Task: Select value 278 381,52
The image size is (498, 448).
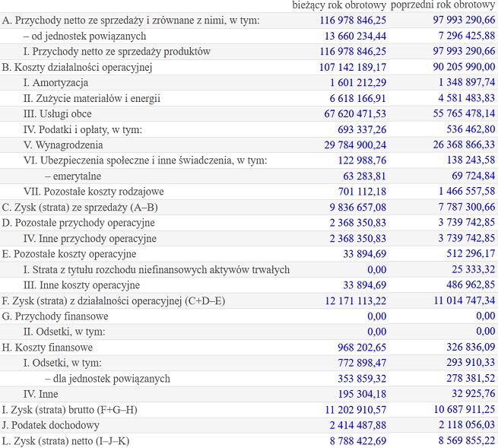Action: 471,378
